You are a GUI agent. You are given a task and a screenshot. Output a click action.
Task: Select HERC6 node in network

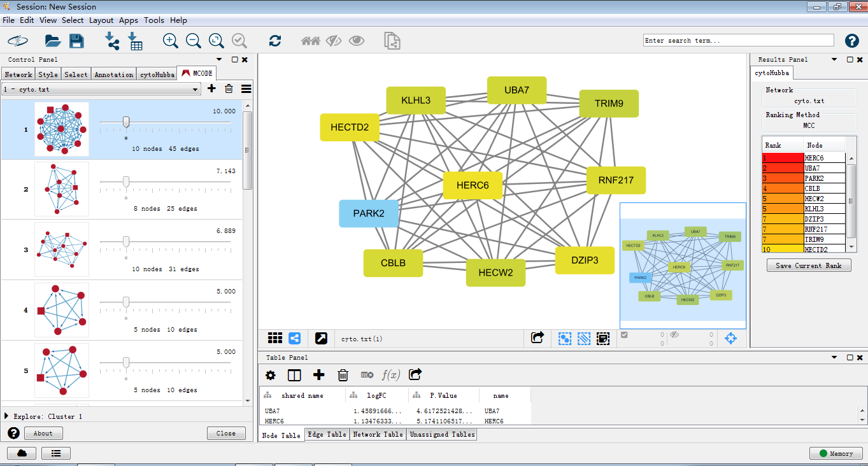pyautogui.click(x=473, y=185)
